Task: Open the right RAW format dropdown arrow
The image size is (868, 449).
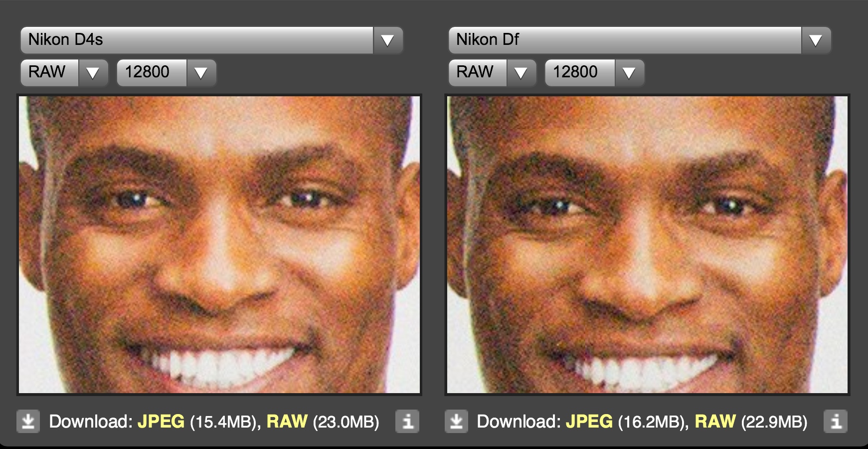Action: click(x=521, y=73)
